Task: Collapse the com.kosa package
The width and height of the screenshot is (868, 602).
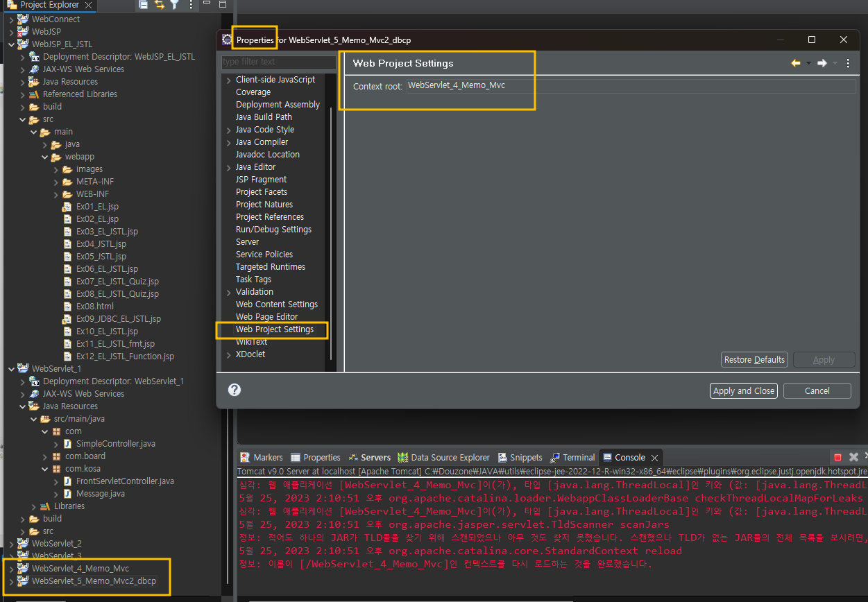Action: click(45, 469)
